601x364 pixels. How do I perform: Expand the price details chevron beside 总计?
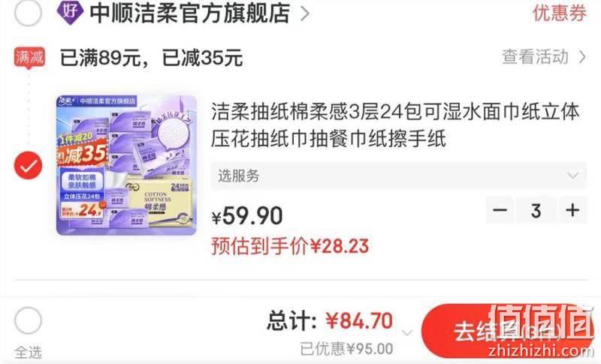pyautogui.click(x=407, y=332)
